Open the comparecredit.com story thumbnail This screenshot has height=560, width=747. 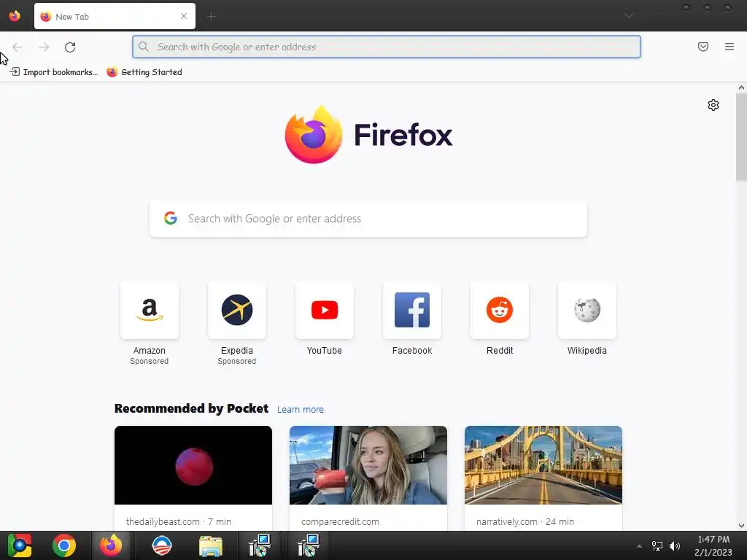[x=368, y=464]
